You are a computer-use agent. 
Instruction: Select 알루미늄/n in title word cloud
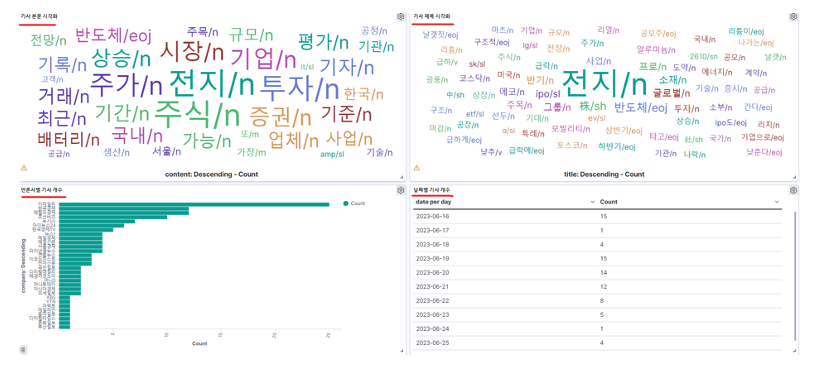[656, 50]
